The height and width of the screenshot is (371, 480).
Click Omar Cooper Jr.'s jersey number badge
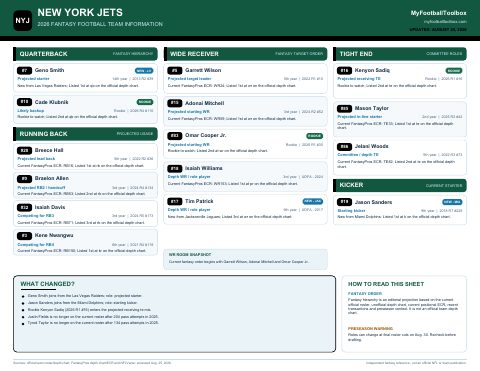tap(175, 136)
